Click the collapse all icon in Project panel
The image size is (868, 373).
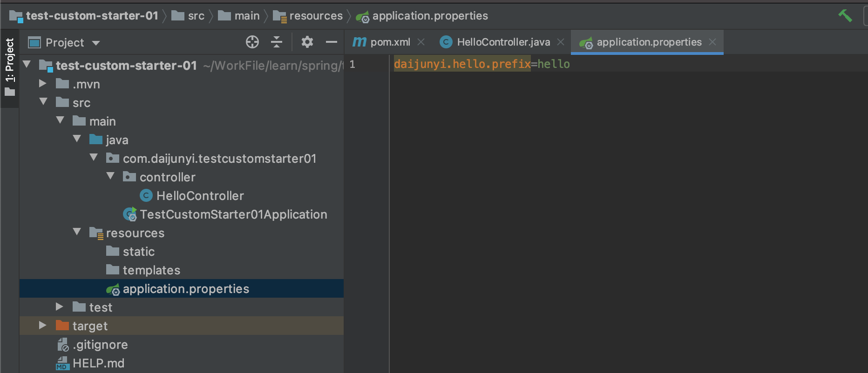[277, 42]
